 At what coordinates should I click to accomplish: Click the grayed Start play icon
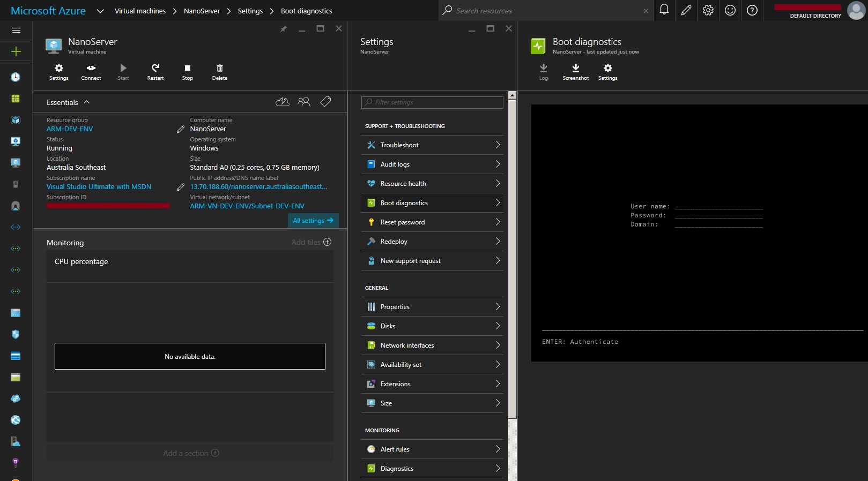pos(123,72)
